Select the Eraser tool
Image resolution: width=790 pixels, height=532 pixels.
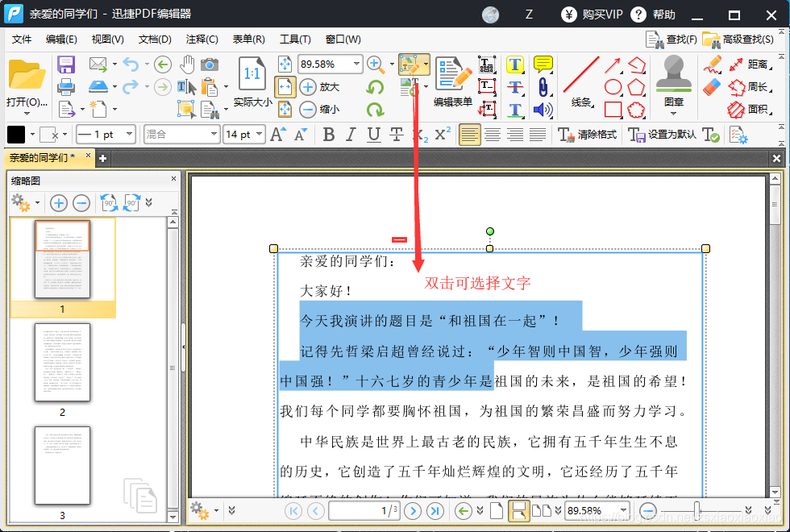coord(712,87)
